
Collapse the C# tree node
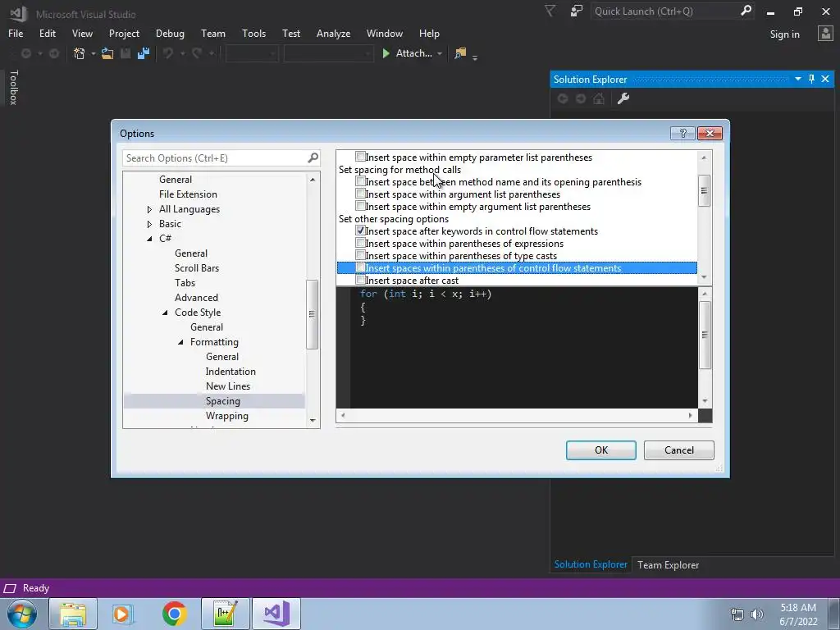tap(149, 239)
